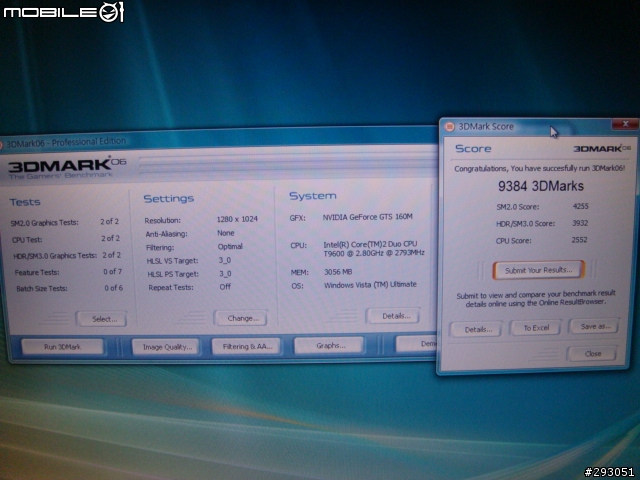Click the CPU Score value 2552
Viewport: 640px width, 480px height.
point(579,240)
